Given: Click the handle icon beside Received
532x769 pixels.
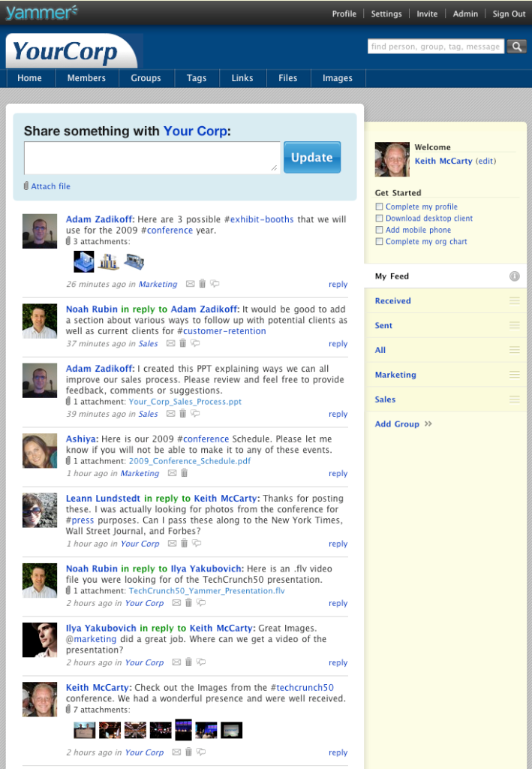Looking at the screenshot, I should [x=514, y=300].
